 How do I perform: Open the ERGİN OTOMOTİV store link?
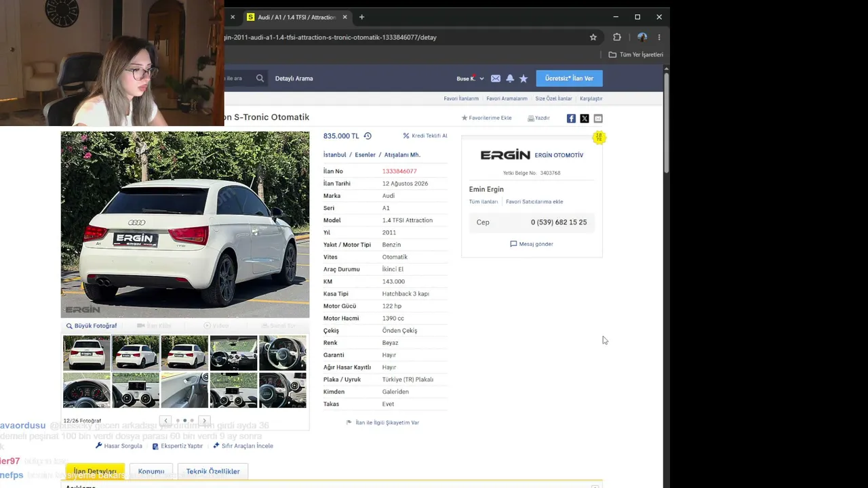559,155
